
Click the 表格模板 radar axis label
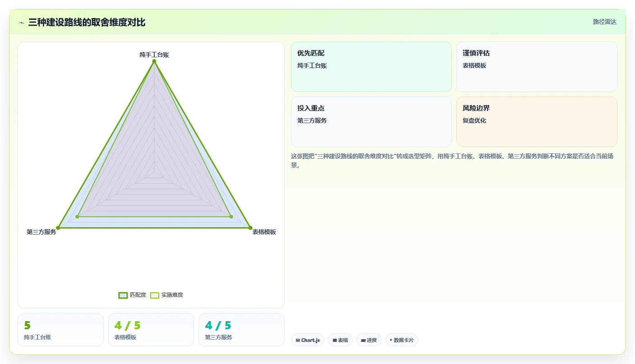tap(264, 232)
